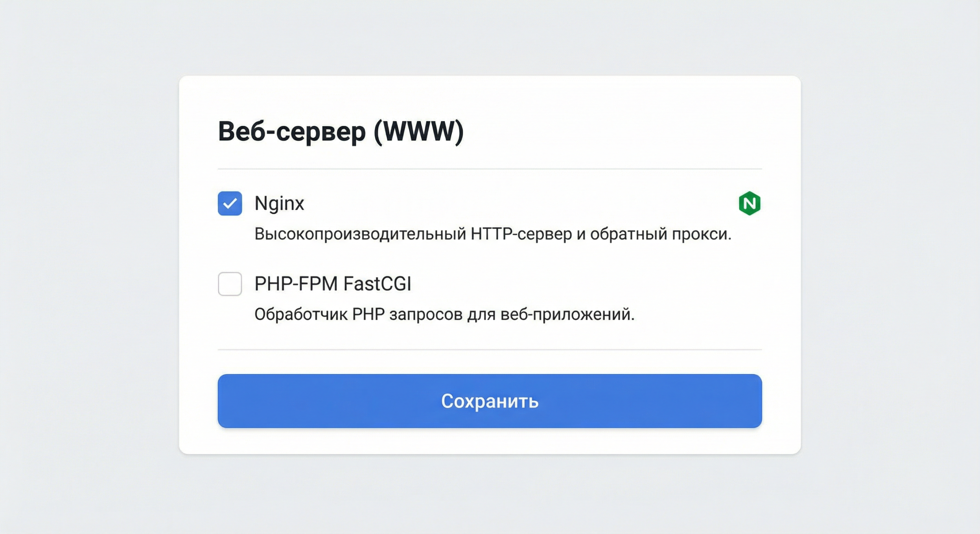Viewport: 980px width, 534px height.
Task: Save the web server settings
Action: (489, 402)
